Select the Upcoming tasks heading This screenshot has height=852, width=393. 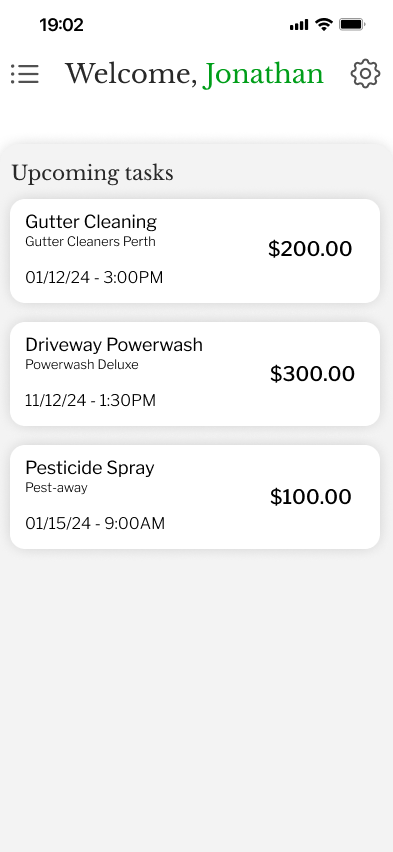92,173
